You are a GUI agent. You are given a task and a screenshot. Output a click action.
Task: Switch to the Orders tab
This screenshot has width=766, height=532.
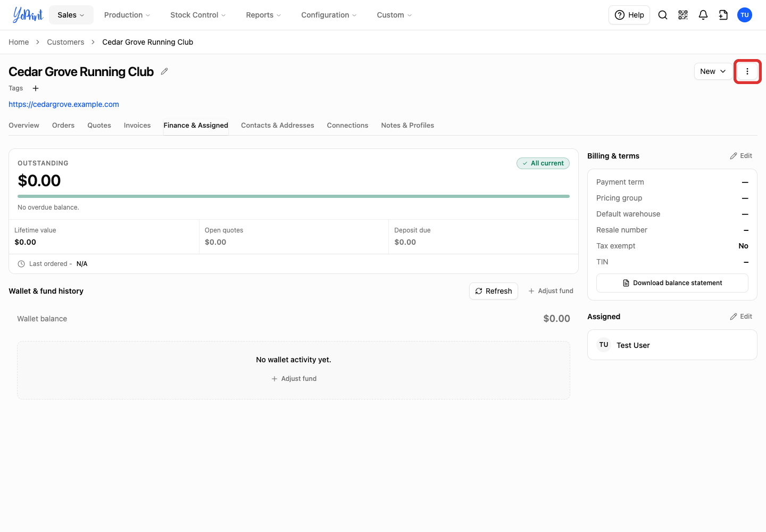(63, 126)
